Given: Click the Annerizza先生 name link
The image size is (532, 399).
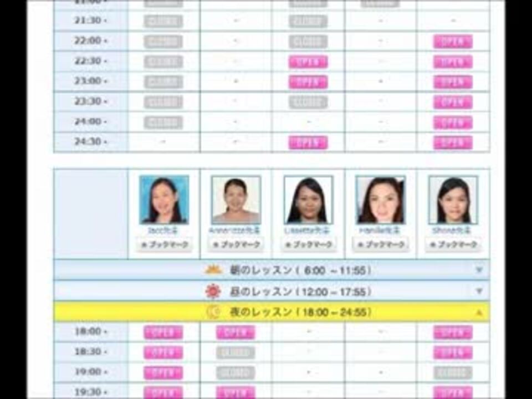Looking at the screenshot, I should (x=234, y=231).
